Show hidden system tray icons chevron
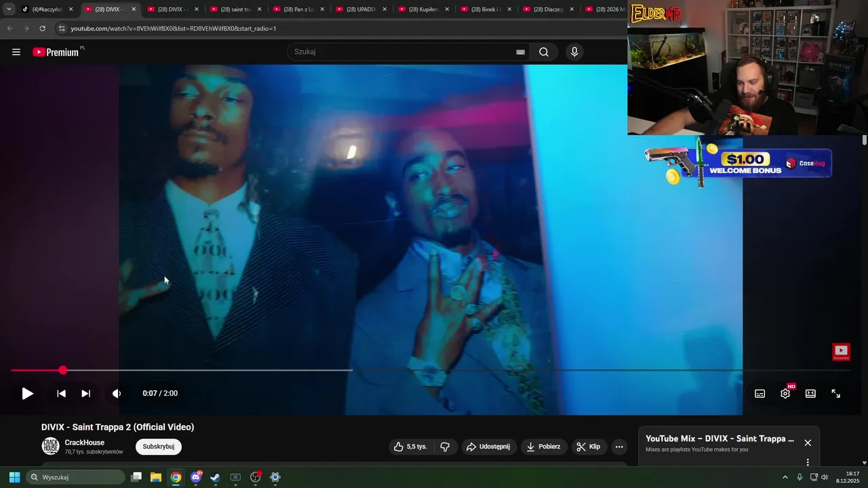The height and width of the screenshot is (488, 868). click(785, 477)
